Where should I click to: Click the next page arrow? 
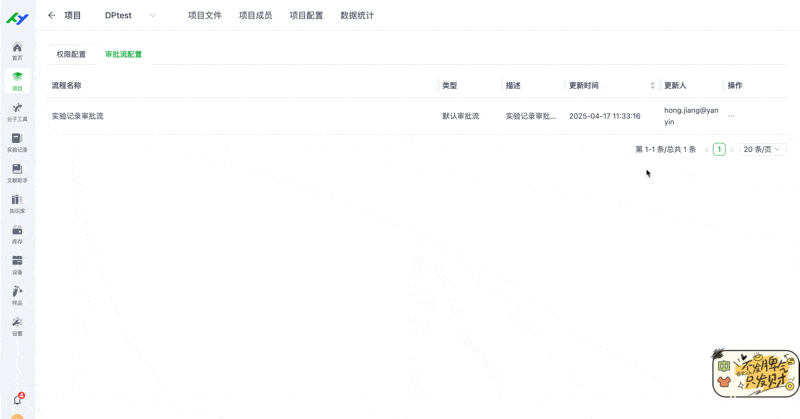(x=732, y=150)
